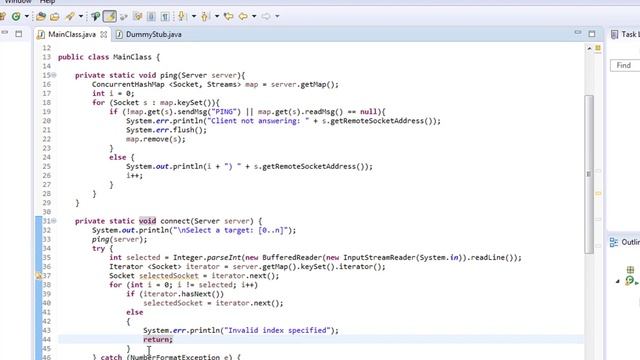Click "Integer.parseInt" on line 35
The height and width of the screenshot is (360, 640).
(x=206, y=258)
